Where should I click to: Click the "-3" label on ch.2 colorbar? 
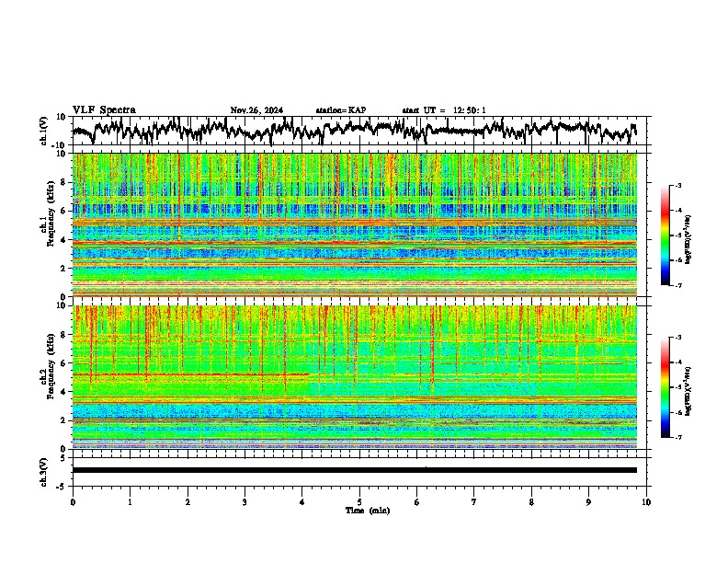[678, 338]
